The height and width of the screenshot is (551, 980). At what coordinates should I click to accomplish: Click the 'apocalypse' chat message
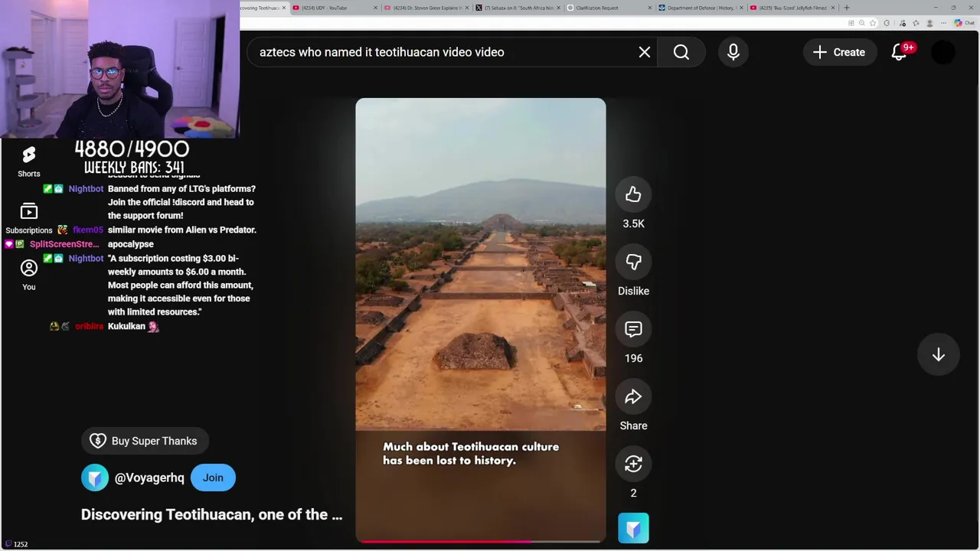[x=131, y=244]
